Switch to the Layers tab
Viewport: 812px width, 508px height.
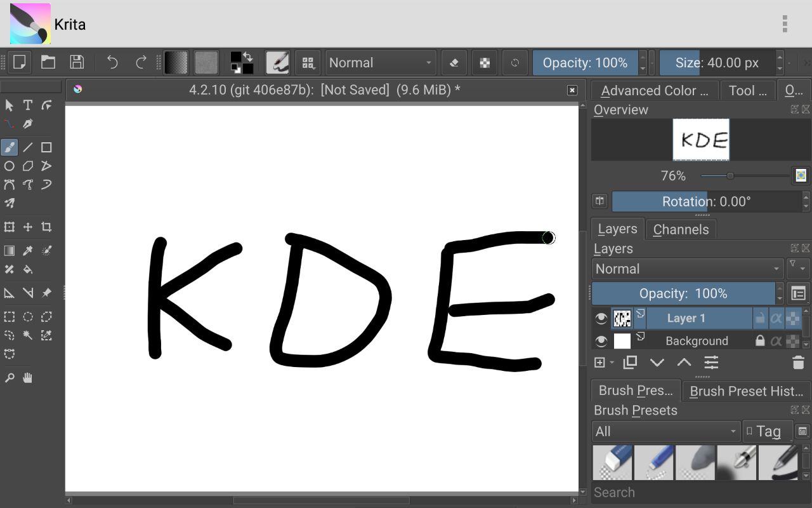pos(617,229)
